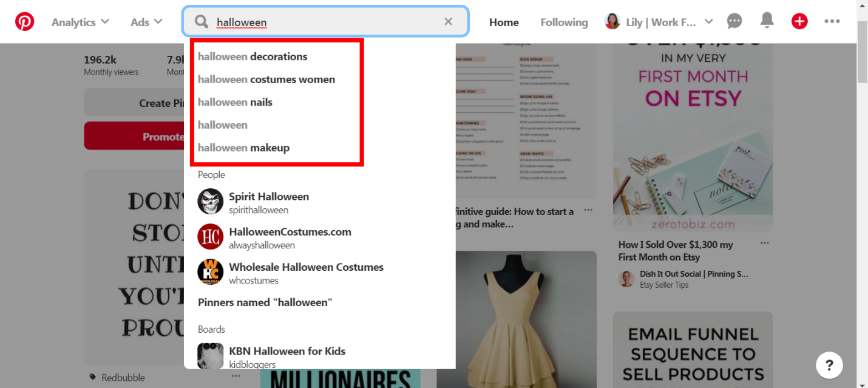Expand the account chevron next to Lily
The height and width of the screenshot is (388, 868).
pos(708,22)
